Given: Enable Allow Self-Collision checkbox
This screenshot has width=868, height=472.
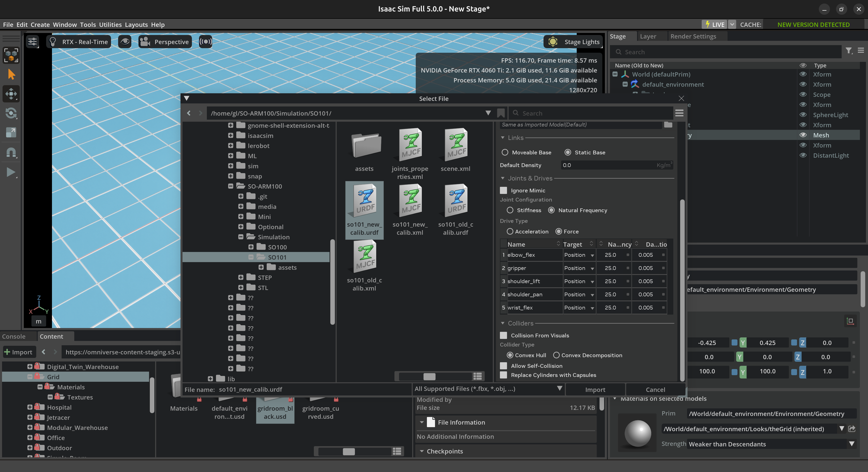Looking at the screenshot, I should point(503,366).
